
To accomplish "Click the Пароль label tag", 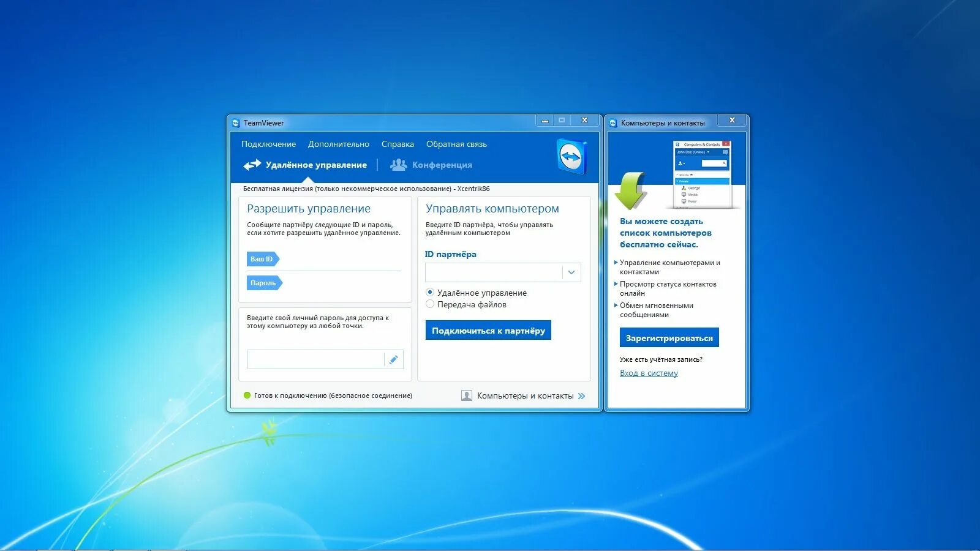I will [265, 283].
